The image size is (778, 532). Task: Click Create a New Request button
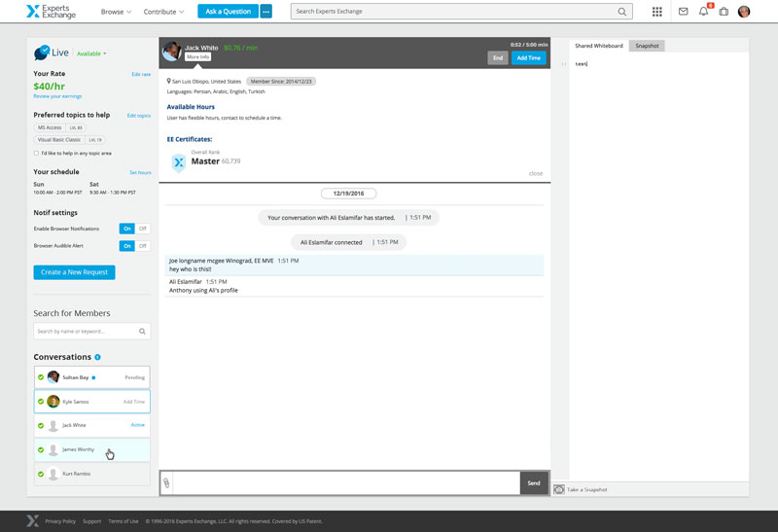click(75, 272)
